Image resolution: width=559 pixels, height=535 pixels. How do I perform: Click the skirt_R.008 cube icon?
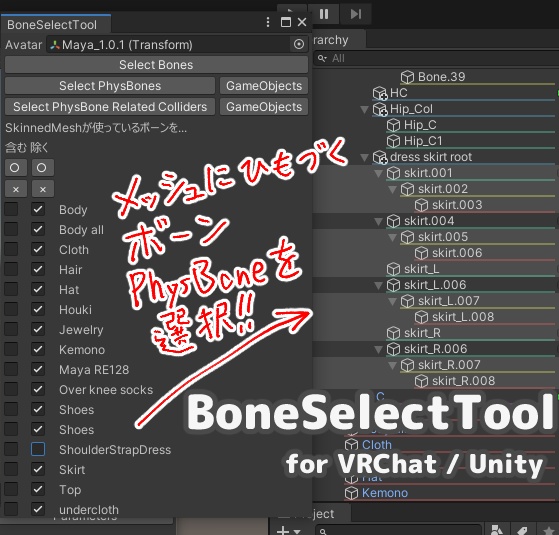click(x=421, y=381)
